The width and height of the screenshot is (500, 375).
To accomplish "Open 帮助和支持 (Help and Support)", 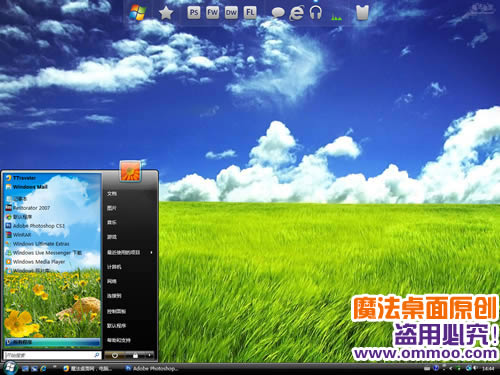I will [119, 340].
